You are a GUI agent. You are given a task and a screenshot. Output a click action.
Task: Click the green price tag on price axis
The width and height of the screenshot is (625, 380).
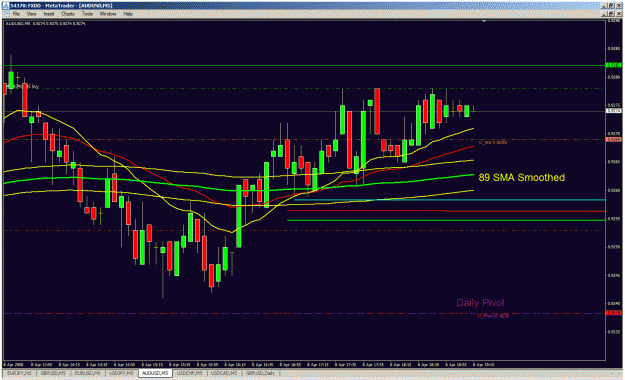pyautogui.click(x=613, y=65)
